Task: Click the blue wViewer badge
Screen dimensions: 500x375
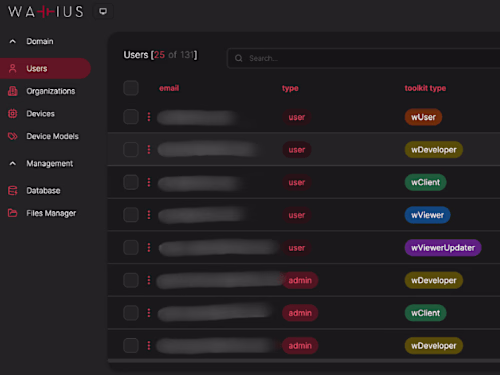Action: (x=428, y=215)
